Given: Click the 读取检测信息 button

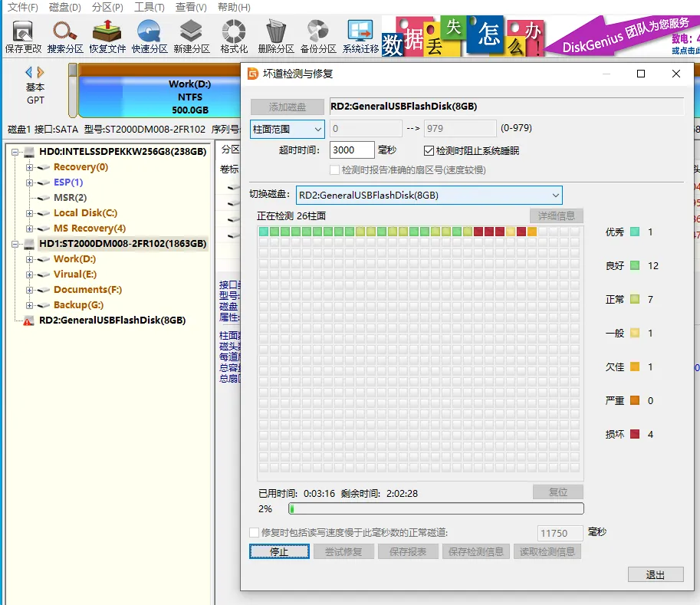Looking at the screenshot, I should (x=547, y=551).
